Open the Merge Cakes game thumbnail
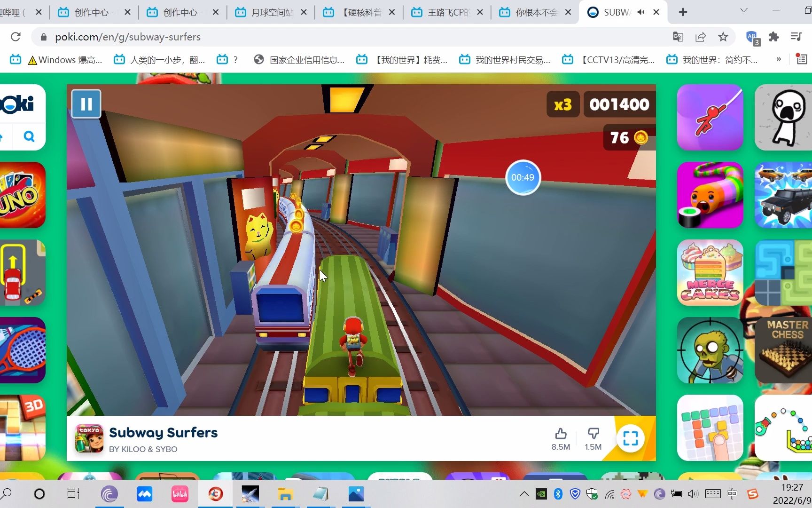 click(710, 272)
